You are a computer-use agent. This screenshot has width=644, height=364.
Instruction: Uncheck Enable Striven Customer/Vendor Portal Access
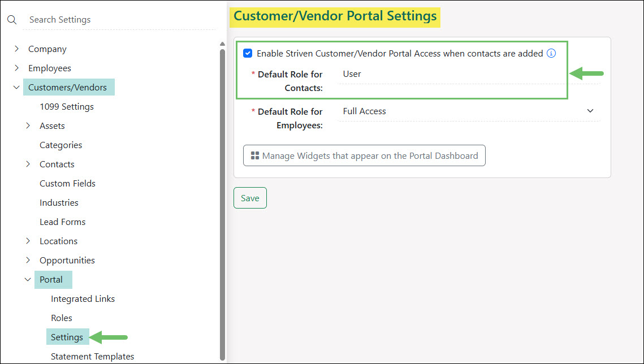(248, 54)
